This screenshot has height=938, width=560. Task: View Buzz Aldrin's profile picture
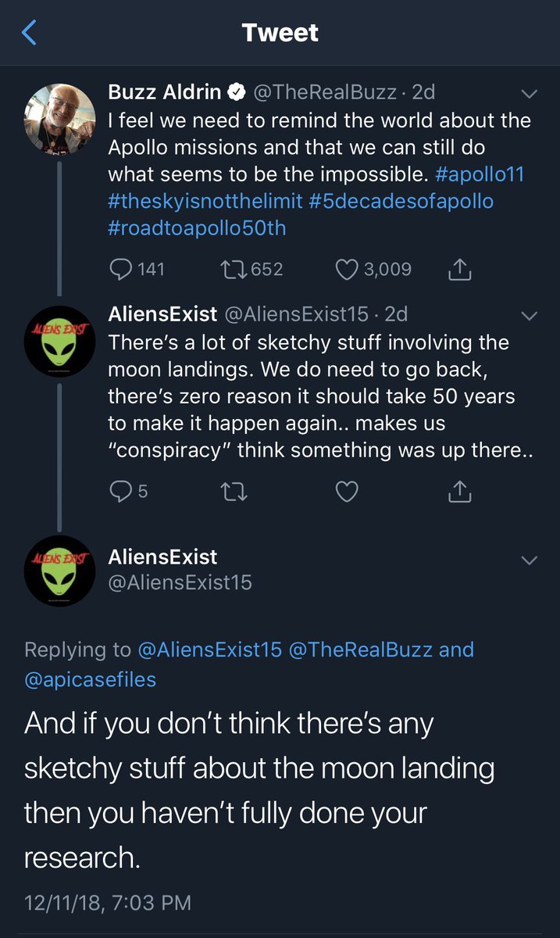pyautogui.click(x=60, y=119)
